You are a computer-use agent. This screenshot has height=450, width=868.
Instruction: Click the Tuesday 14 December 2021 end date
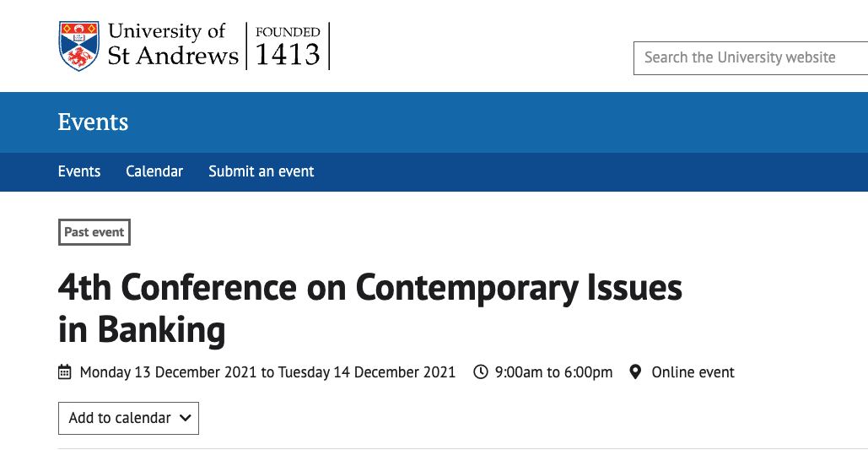coord(366,372)
